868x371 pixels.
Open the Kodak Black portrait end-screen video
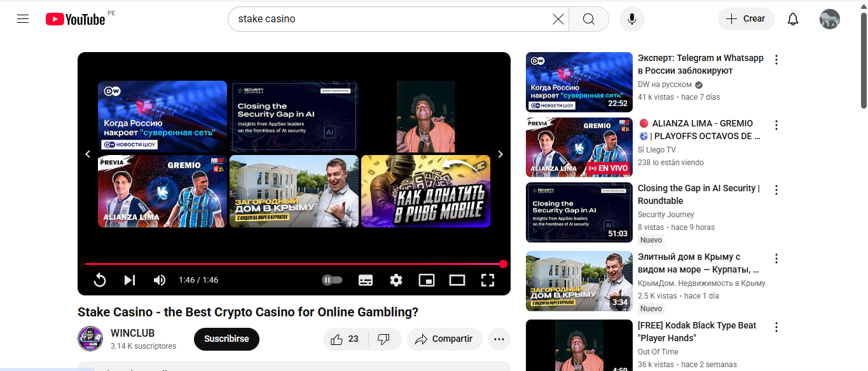click(x=425, y=117)
